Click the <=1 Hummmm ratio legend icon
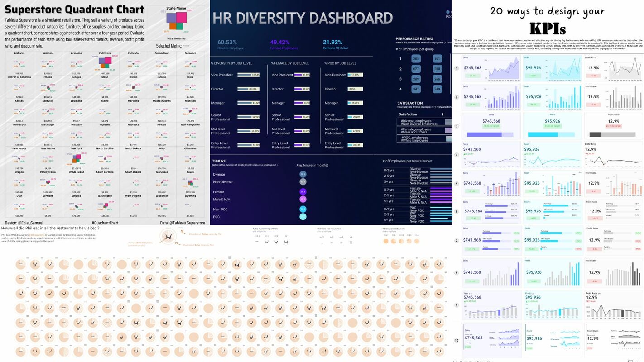 (x=266, y=241)
